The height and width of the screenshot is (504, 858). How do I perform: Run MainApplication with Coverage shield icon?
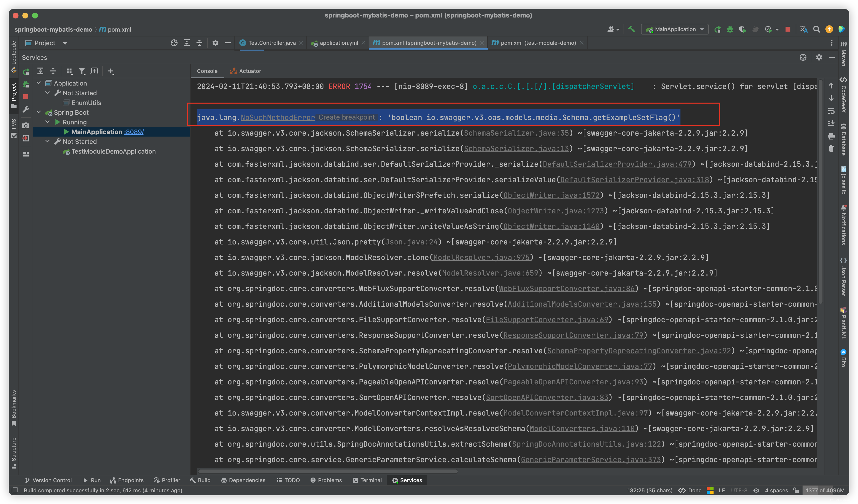742,29
